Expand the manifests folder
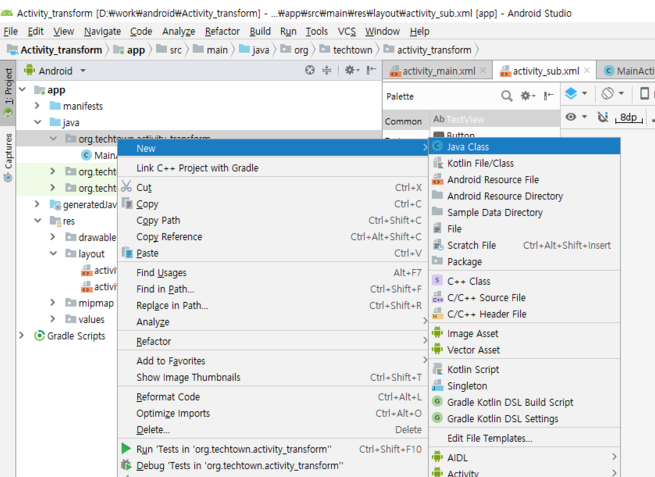This screenshot has width=655, height=477. pos(37,106)
